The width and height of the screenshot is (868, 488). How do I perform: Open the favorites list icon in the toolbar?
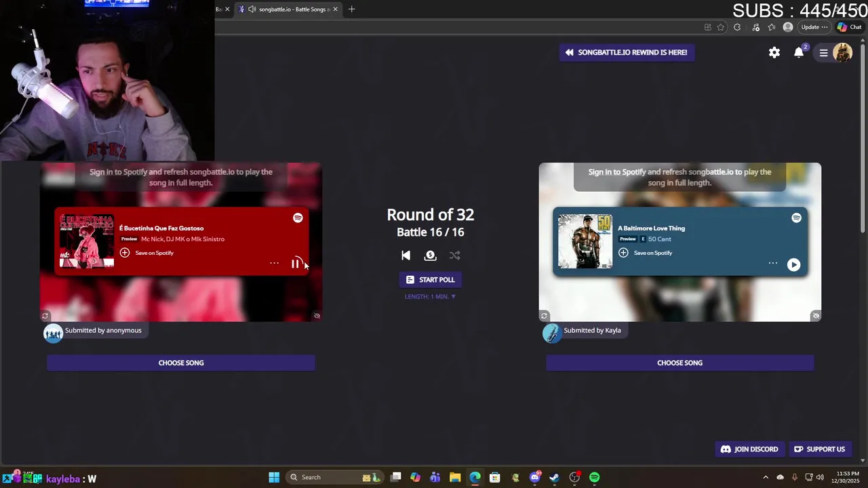[772, 27]
